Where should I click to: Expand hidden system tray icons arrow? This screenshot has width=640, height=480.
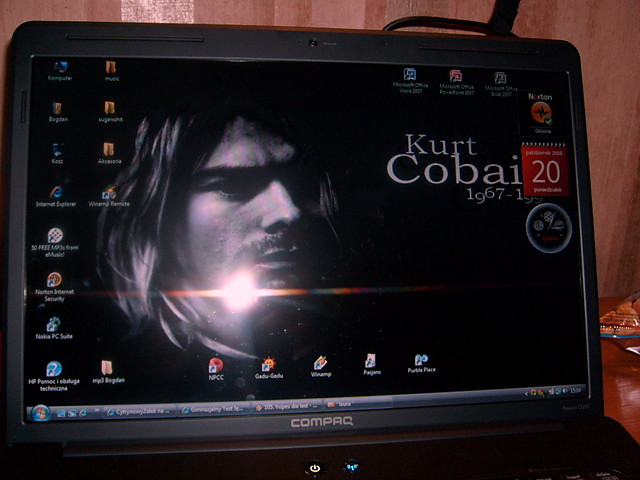pyautogui.click(x=526, y=393)
